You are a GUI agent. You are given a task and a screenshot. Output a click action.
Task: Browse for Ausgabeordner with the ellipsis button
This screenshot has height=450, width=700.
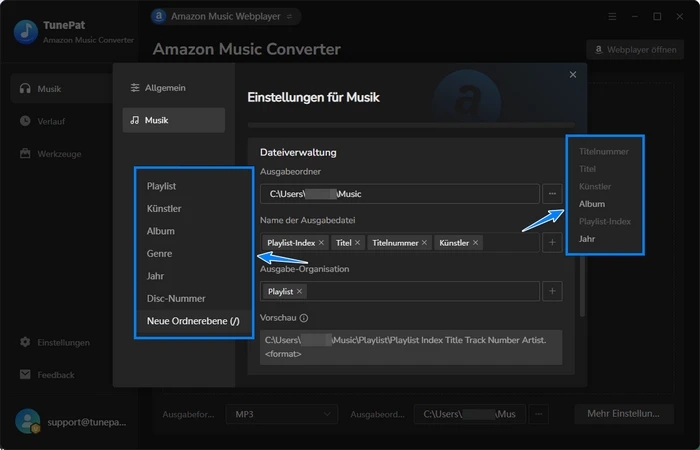click(x=552, y=194)
